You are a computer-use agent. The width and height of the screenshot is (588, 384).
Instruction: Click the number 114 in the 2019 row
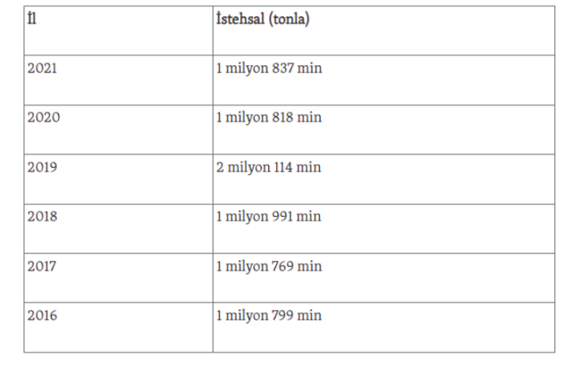pyautogui.click(x=283, y=167)
